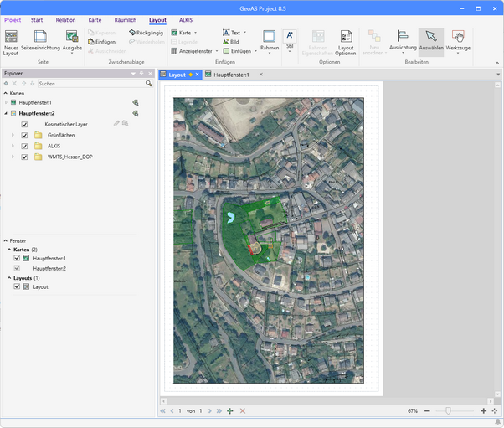Screen dimensions: 504x428
Task: Switch to the Start ribbon tab
Action: point(37,20)
